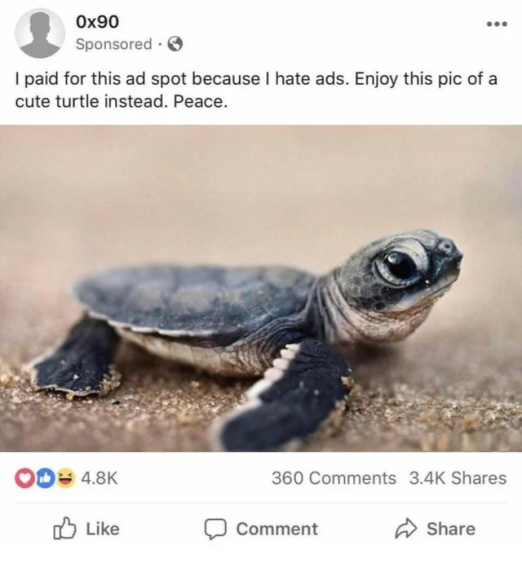The width and height of the screenshot is (522, 563).
Task: Open the baby turtle photo
Action: [261, 288]
